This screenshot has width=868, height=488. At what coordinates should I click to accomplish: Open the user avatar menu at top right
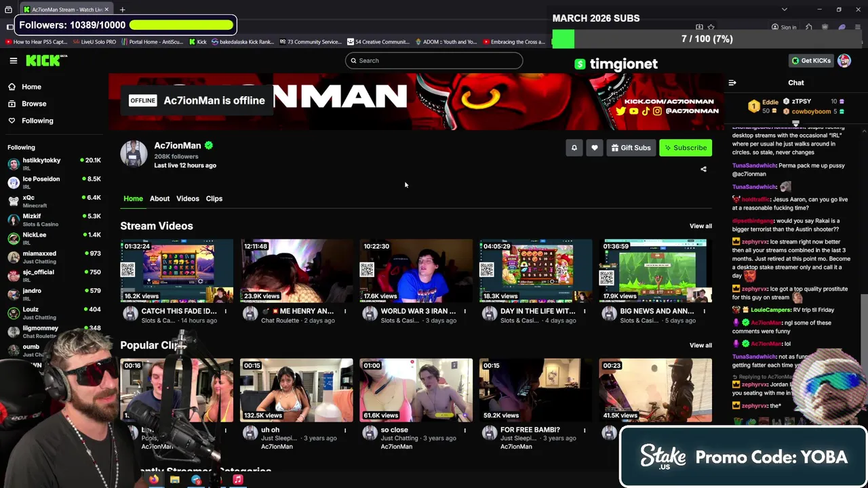point(844,60)
